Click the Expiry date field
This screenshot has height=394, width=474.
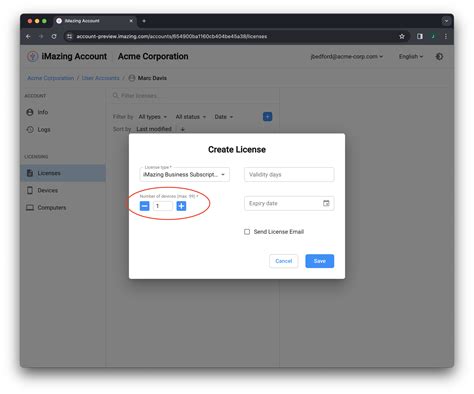(289, 203)
